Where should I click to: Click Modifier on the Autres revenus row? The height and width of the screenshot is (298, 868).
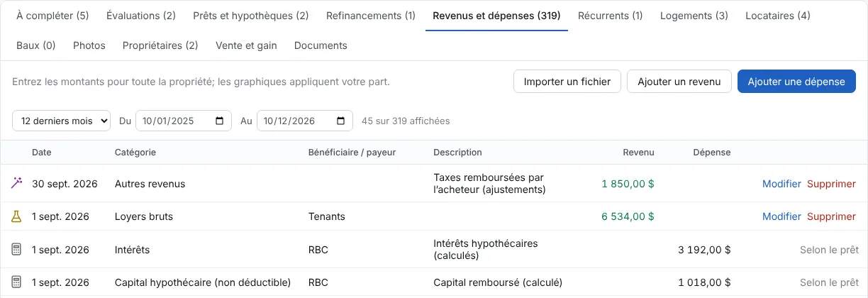[x=781, y=184]
